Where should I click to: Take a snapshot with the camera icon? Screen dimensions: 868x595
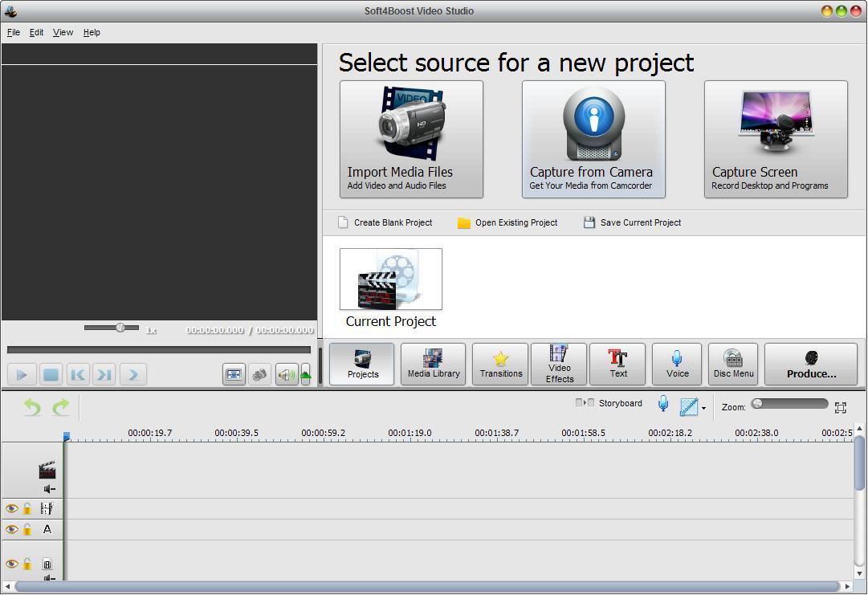point(259,375)
